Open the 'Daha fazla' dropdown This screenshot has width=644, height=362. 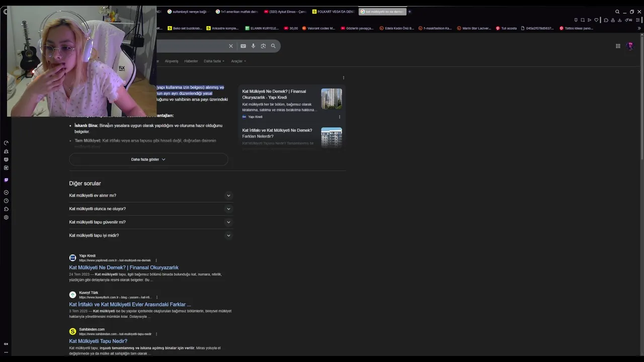[x=214, y=61]
